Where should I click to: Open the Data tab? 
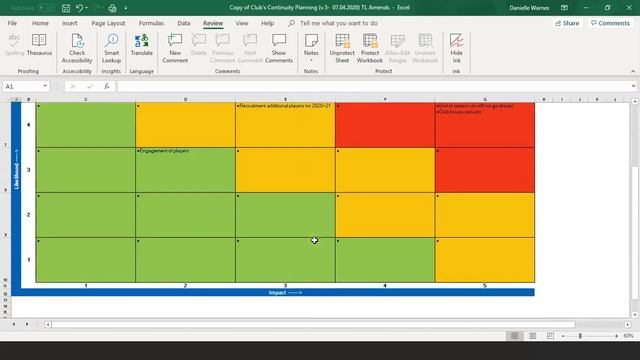click(x=184, y=23)
